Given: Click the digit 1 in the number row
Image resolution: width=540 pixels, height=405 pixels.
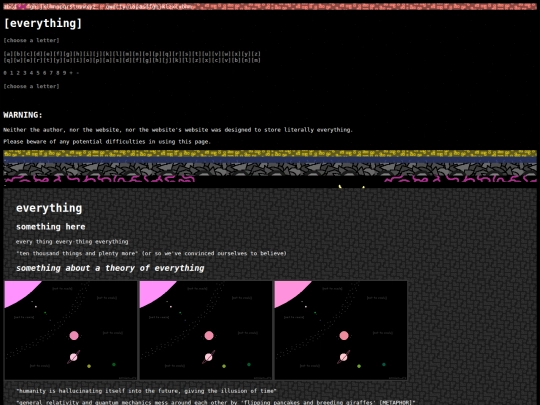Looking at the screenshot, I should [11, 73].
